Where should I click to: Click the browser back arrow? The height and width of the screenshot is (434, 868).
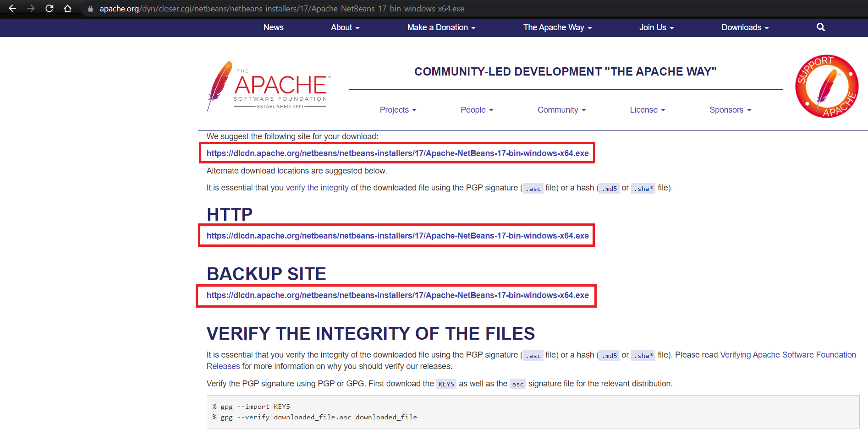[12, 9]
